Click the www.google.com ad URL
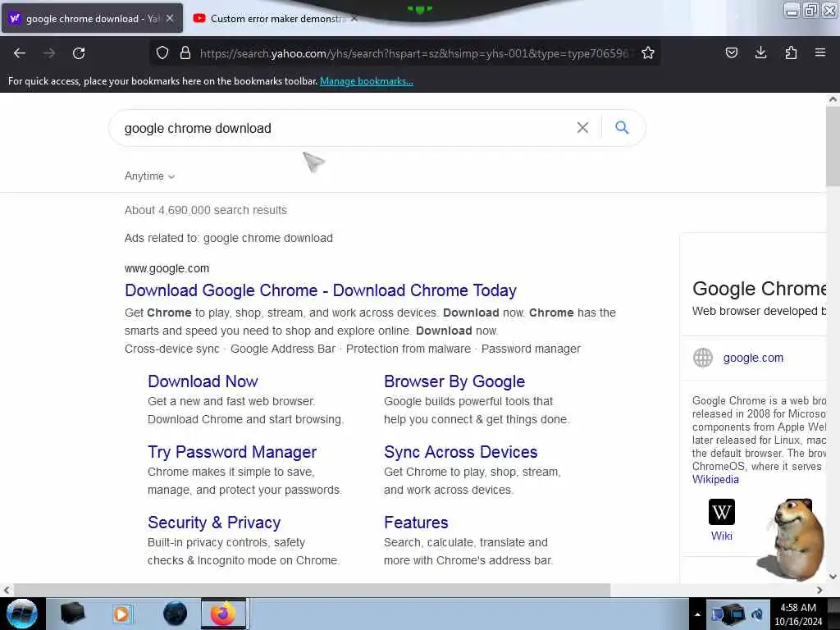Screen dimensions: 840x630 click(x=167, y=268)
